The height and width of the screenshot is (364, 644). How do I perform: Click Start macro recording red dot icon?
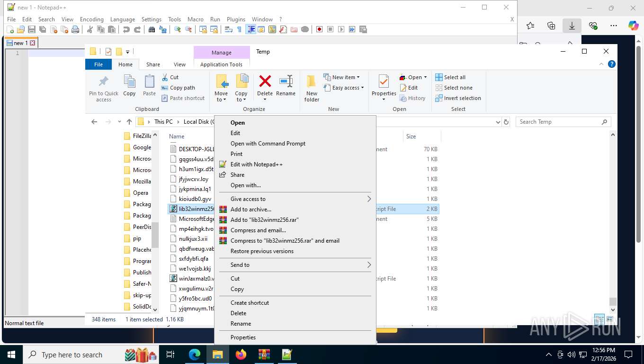pyautogui.click(x=319, y=29)
